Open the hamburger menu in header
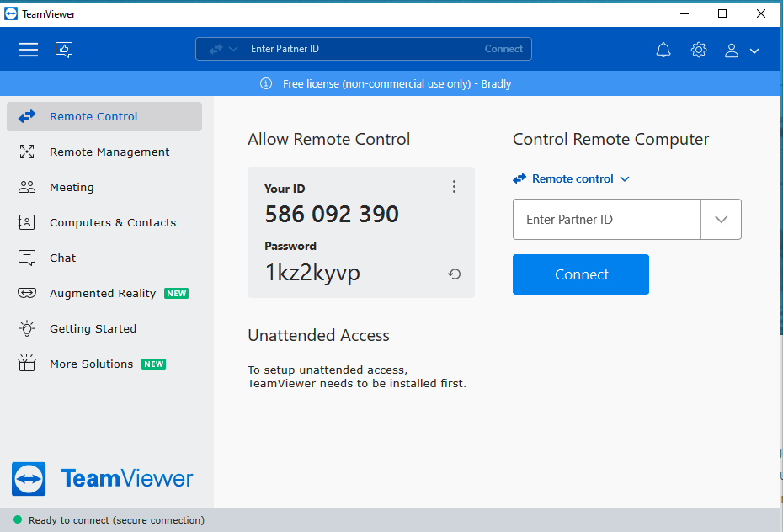 (x=29, y=50)
